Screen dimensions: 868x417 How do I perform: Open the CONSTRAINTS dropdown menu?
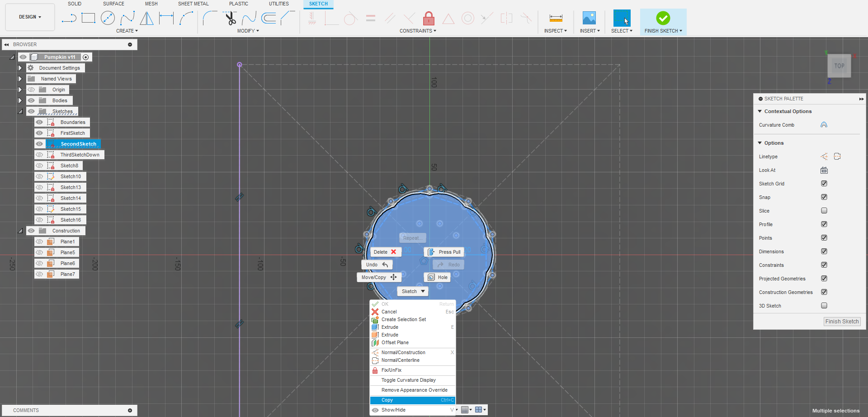click(418, 31)
